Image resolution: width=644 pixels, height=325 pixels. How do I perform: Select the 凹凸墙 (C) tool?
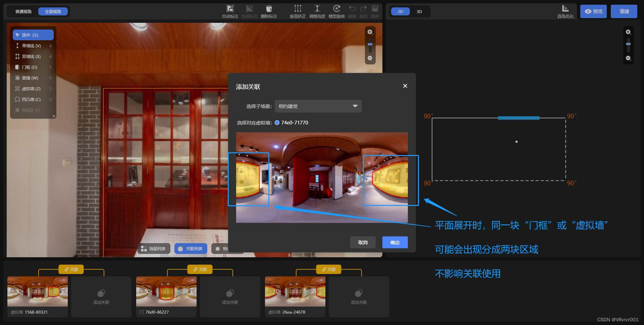click(x=33, y=99)
